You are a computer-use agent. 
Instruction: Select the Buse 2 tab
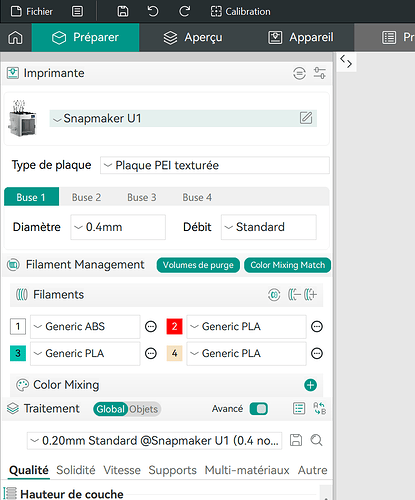click(86, 197)
